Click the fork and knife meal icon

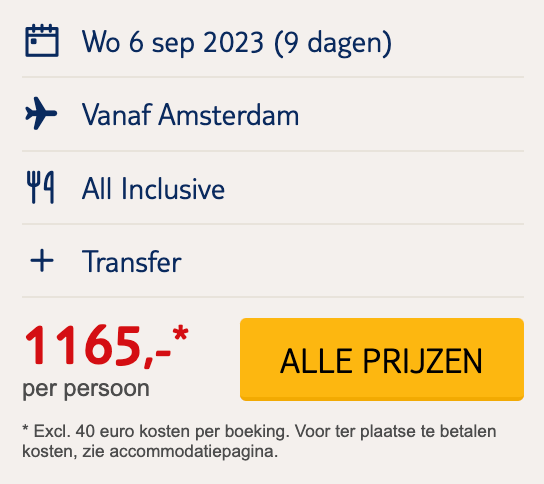[41, 187]
